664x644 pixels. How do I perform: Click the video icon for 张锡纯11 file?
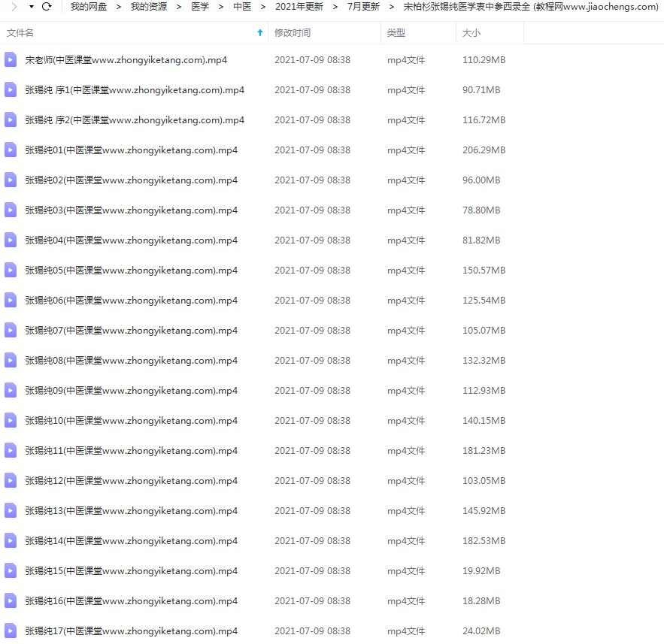coord(11,450)
